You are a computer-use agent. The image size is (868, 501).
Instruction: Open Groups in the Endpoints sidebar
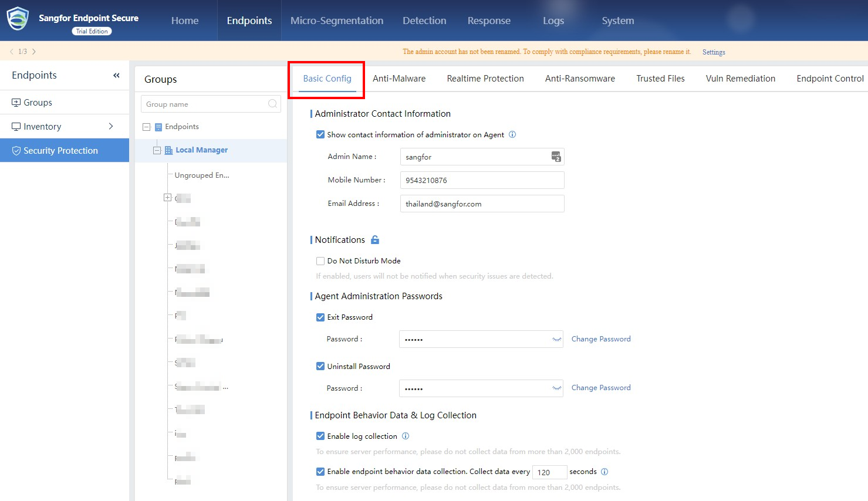[65, 102]
